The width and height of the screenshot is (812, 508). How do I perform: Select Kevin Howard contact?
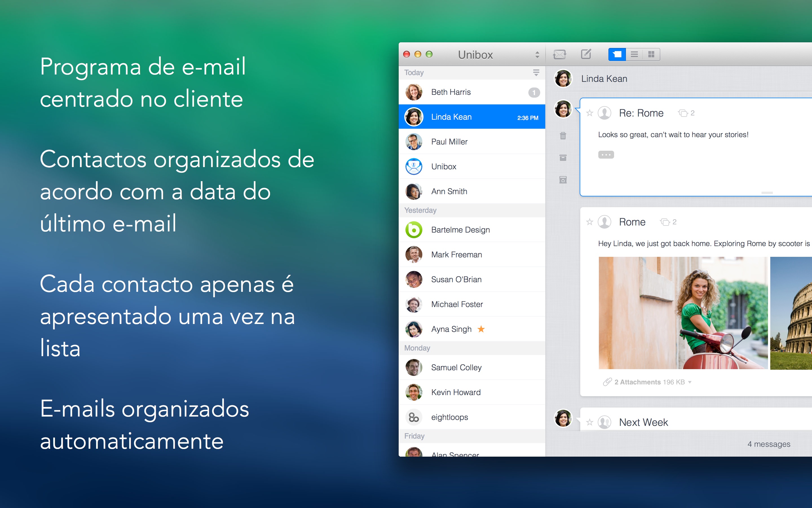pyautogui.click(x=472, y=392)
